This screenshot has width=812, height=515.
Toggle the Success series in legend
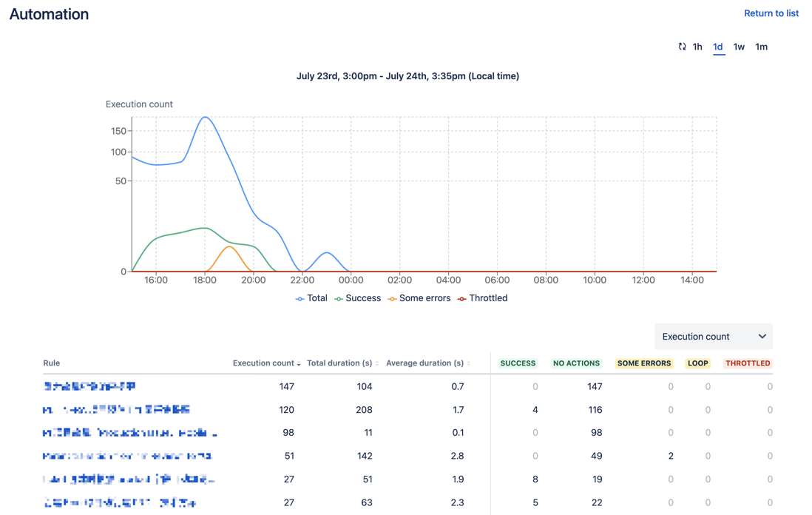click(357, 298)
